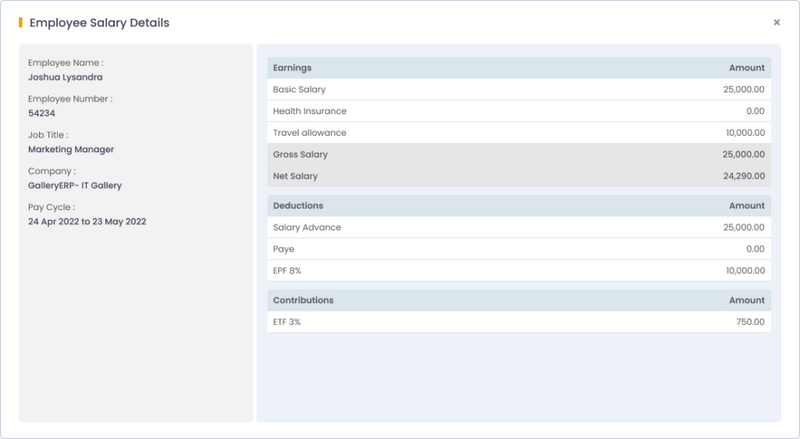Click the Paye deduction row label
This screenshot has width=800, height=439.
tap(283, 249)
